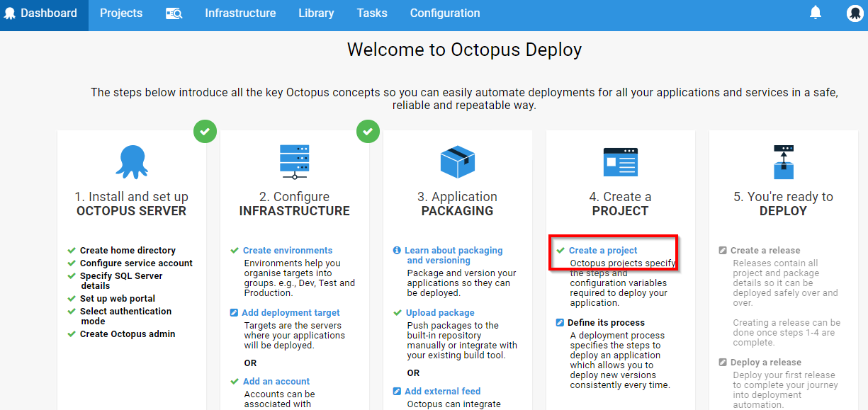Open Learn about packaging and versioning link

coord(453,256)
